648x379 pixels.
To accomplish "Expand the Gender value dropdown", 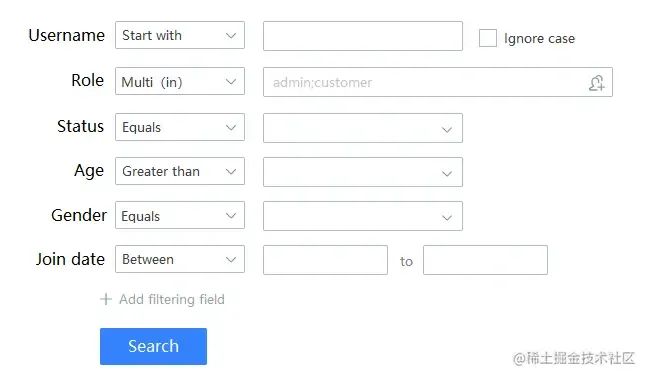I will tap(363, 216).
